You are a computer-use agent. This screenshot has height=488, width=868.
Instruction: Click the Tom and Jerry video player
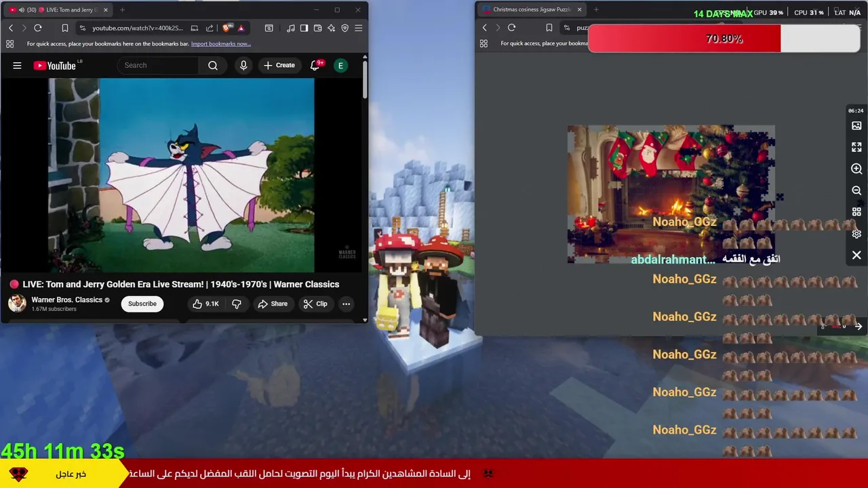coord(181,175)
